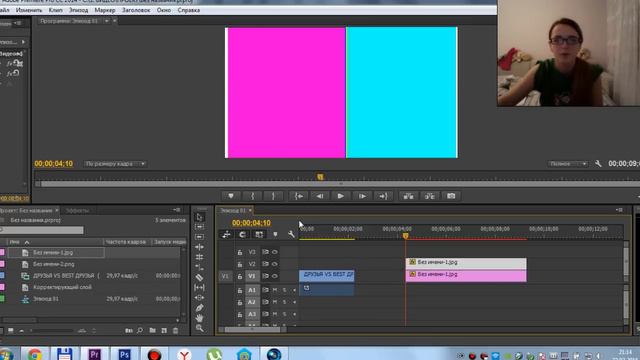Open the Маркер menu
The image size is (640, 360).
(105, 10)
